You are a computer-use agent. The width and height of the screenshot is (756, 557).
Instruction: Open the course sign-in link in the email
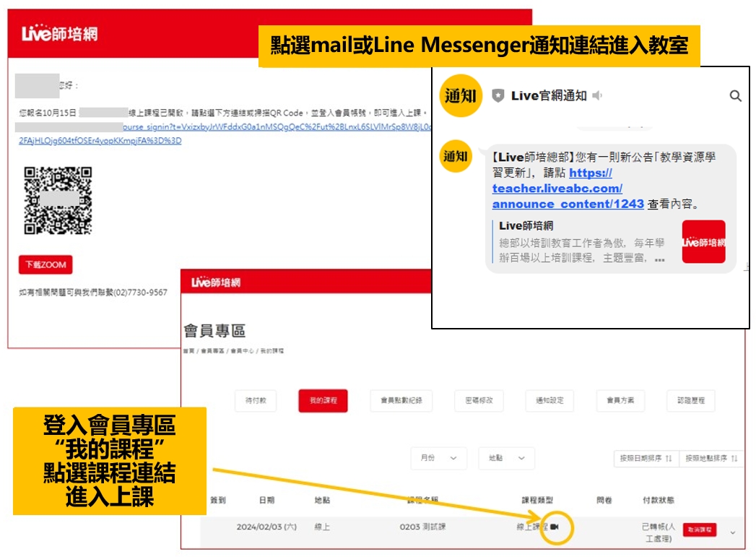[x=225, y=133]
